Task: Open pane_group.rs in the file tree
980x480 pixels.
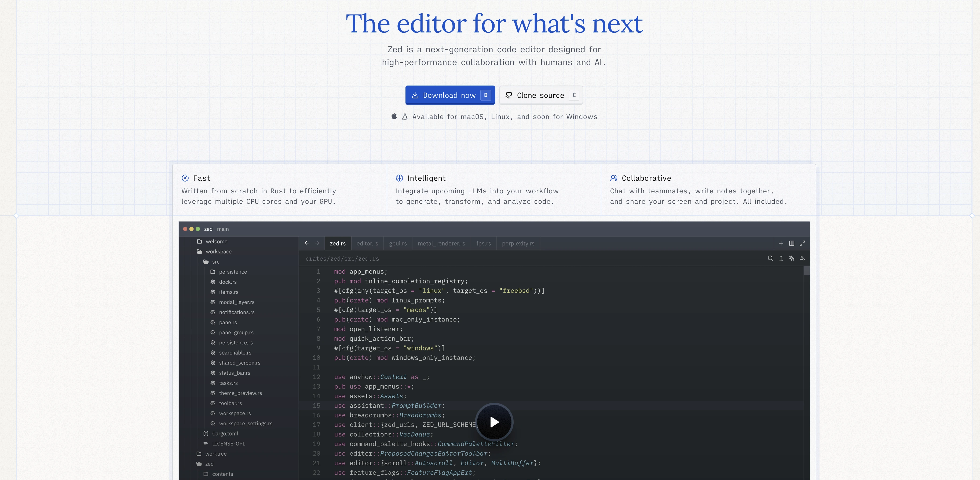Action: coord(236,333)
